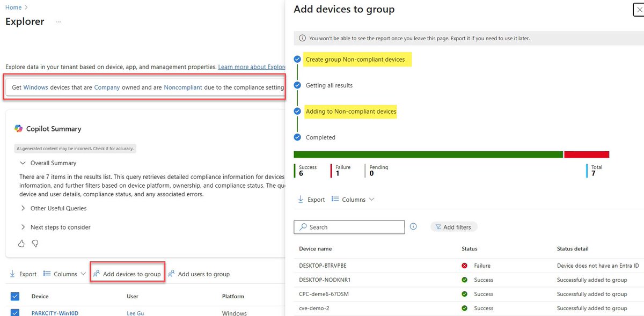Click the Failure count of 1
Viewport: 644px width, 316px height.
[338, 173]
